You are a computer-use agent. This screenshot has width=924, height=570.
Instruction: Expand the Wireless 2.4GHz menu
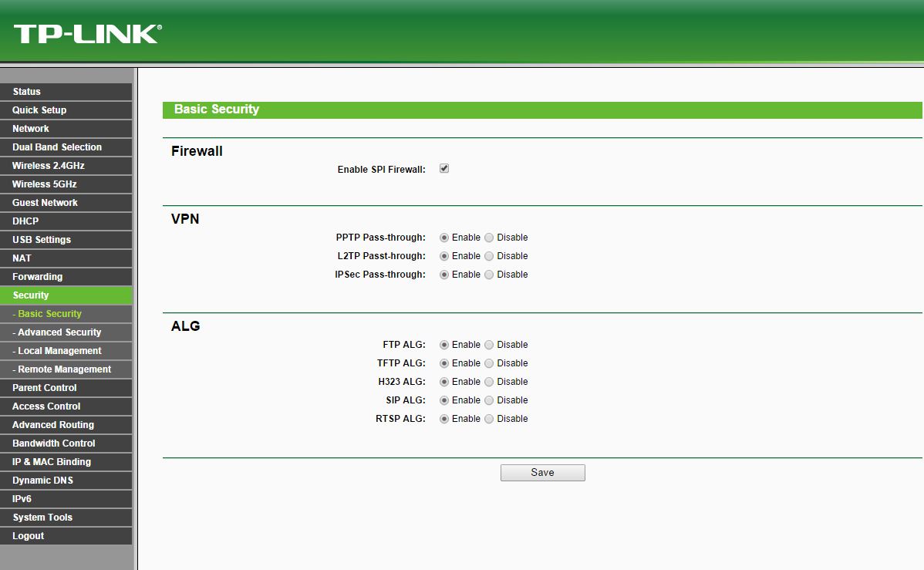[x=49, y=166]
